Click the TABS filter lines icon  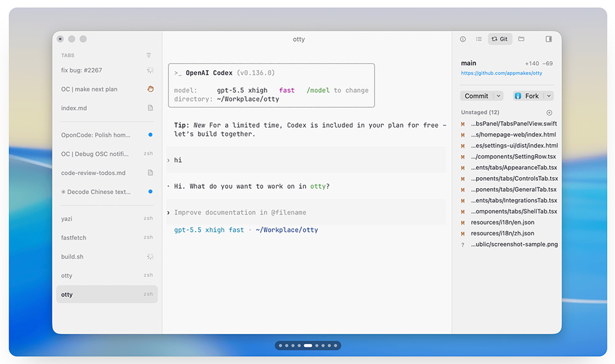(149, 55)
